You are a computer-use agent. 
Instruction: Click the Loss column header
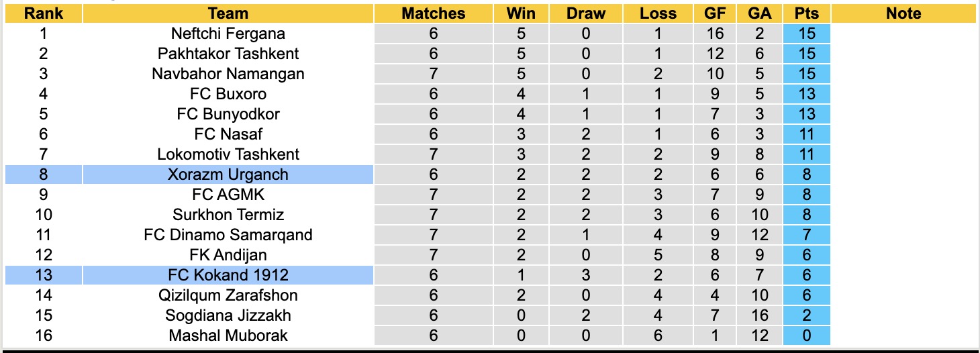pyautogui.click(x=658, y=13)
